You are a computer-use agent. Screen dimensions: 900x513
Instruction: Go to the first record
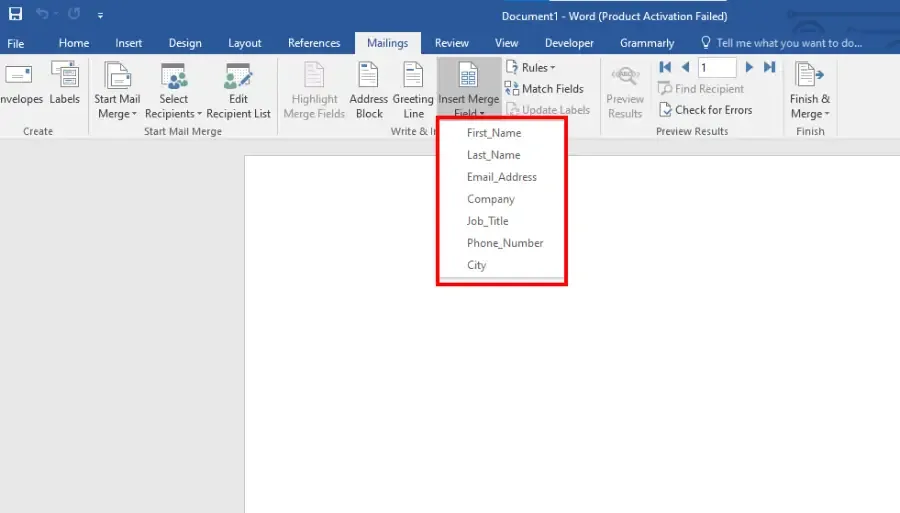(x=665, y=68)
